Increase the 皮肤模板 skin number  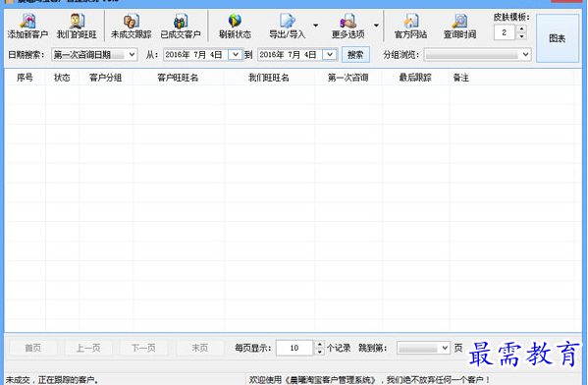521,28
